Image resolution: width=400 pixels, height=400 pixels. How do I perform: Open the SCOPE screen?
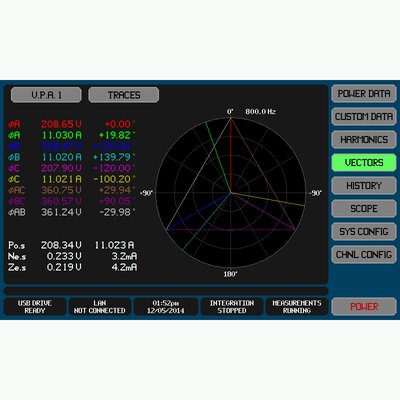pyautogui.click(x=364, y=209)
